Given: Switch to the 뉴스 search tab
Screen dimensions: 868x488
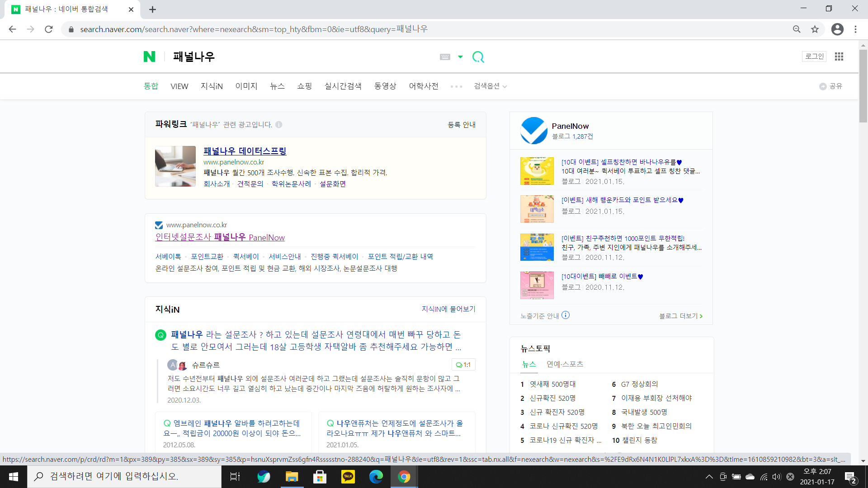Looking at the screenshot, I should (x=277, y=86).
